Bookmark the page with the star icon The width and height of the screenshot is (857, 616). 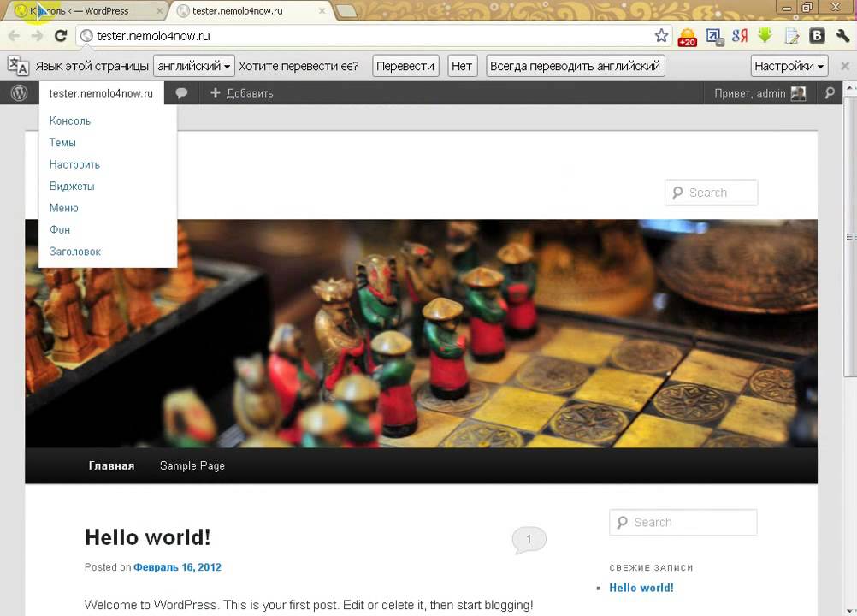(x=661, y=36)
